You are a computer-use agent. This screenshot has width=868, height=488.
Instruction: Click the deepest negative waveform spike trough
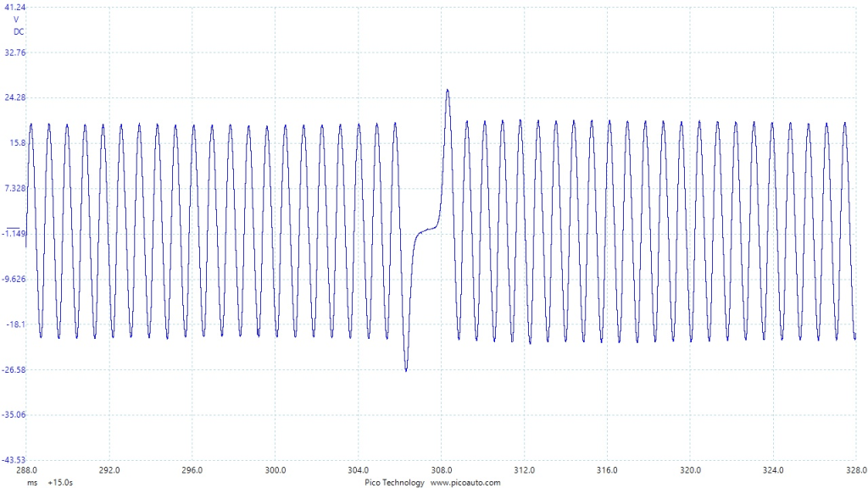click(406, 370)
